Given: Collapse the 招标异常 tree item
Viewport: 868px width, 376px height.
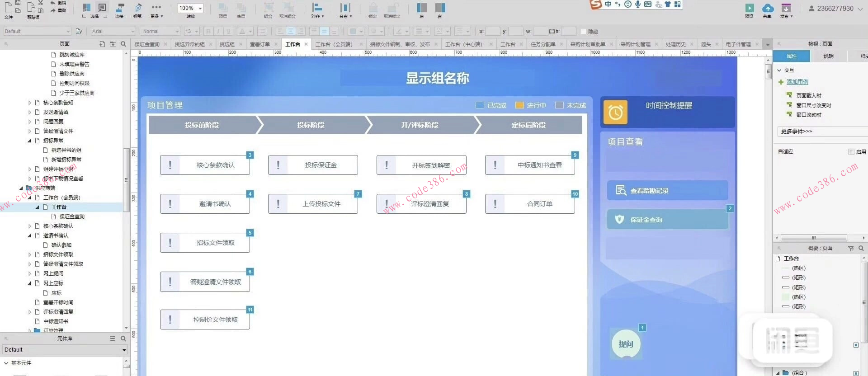Looking at the screenshot, I should click(x=30, y=141).
